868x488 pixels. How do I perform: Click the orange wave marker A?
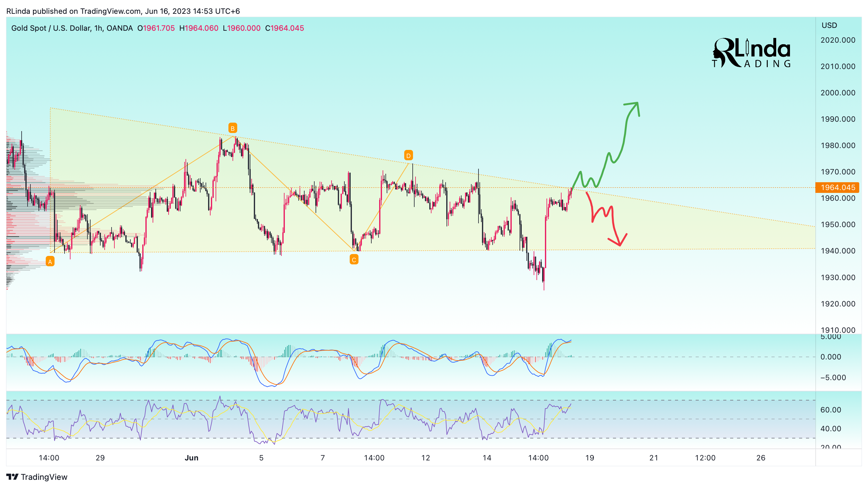coord(50,261)
